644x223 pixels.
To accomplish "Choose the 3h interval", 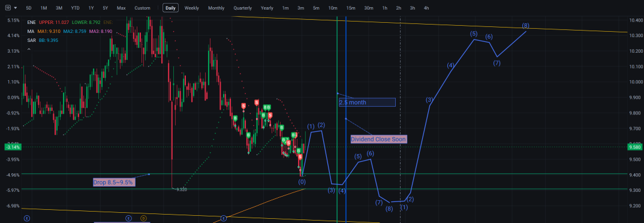I will pyautogui.click(x=413, y=8).
